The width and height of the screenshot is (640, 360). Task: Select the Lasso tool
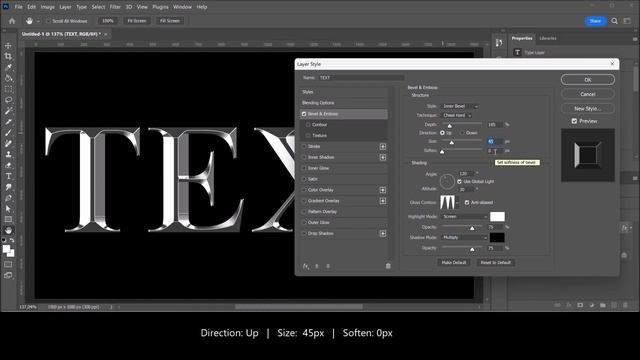pyautogui.click(x=8, y=100)
